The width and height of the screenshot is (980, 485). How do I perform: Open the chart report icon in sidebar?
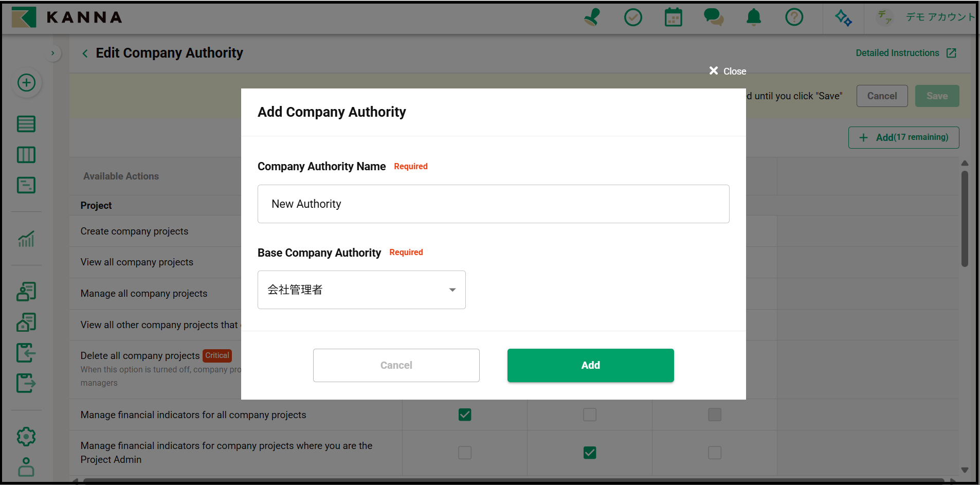26,239
